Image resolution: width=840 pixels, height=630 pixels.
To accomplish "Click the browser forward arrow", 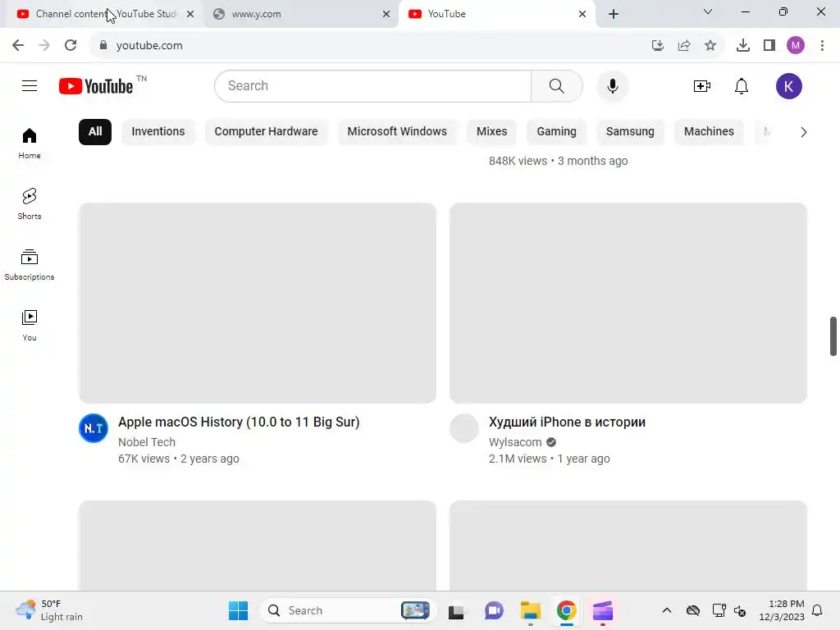I will point(44,45).
